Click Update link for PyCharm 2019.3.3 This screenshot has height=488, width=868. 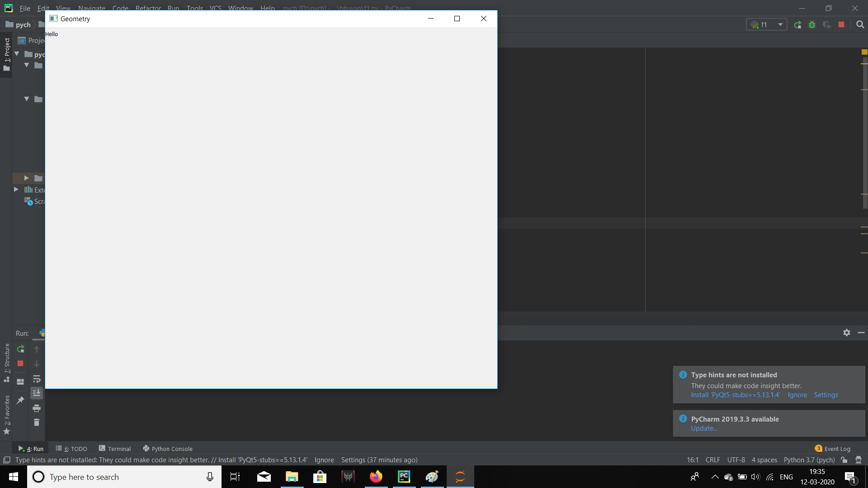tap(704, 428)
